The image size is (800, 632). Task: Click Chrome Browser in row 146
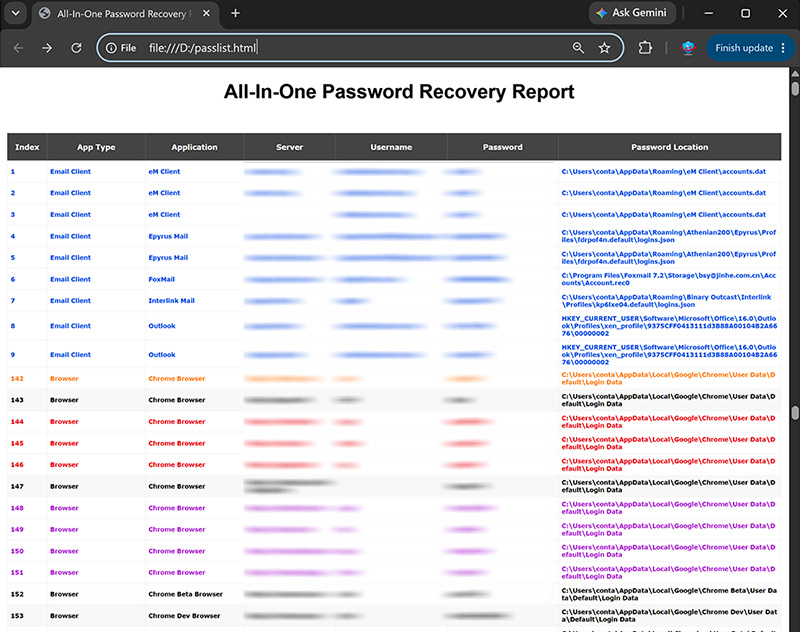pos(177,465)
